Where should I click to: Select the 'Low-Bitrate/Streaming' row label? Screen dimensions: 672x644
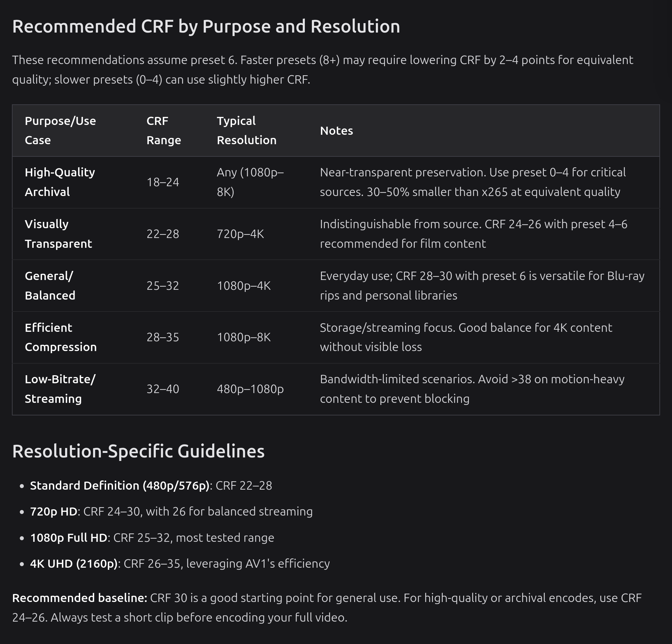coord(60,389)
